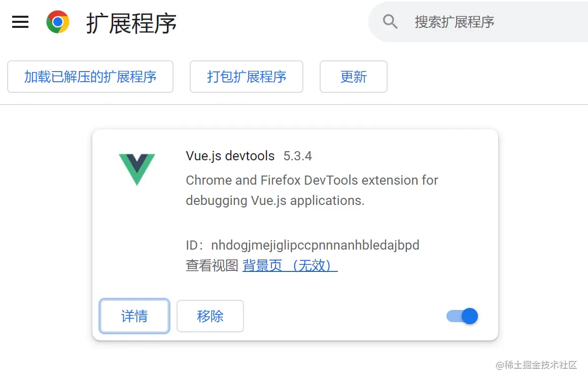Screen dimensions: 588x381
Task: Open 详情 for Vue.js devtools
Action: coord(134,316)
